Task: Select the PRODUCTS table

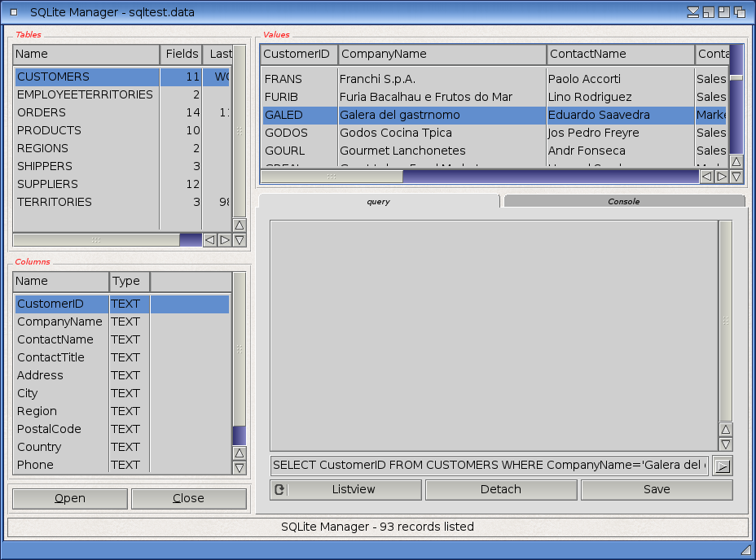Action: pyautogui.click(x=121, y=130)
